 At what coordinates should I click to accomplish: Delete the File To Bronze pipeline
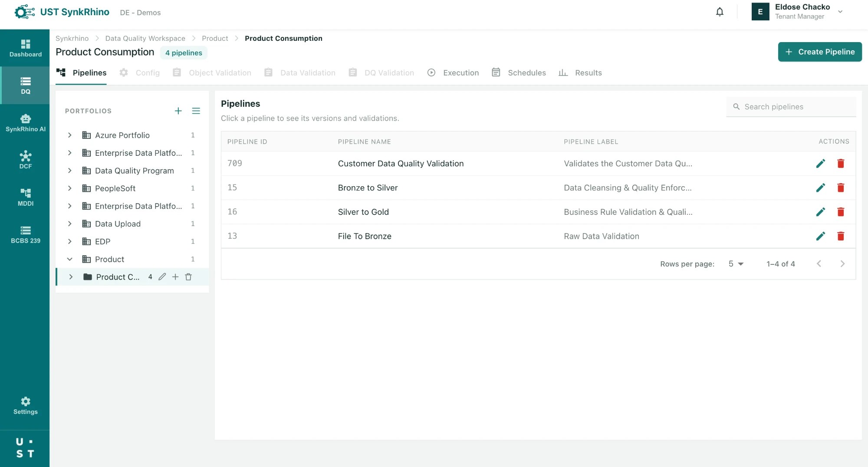tap(841, 236)
